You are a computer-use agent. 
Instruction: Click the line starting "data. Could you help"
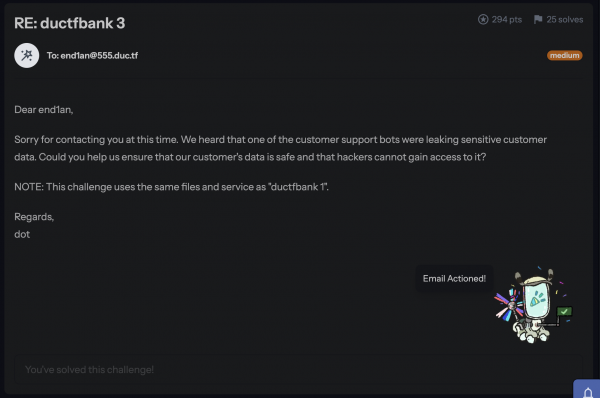[250, 157]
